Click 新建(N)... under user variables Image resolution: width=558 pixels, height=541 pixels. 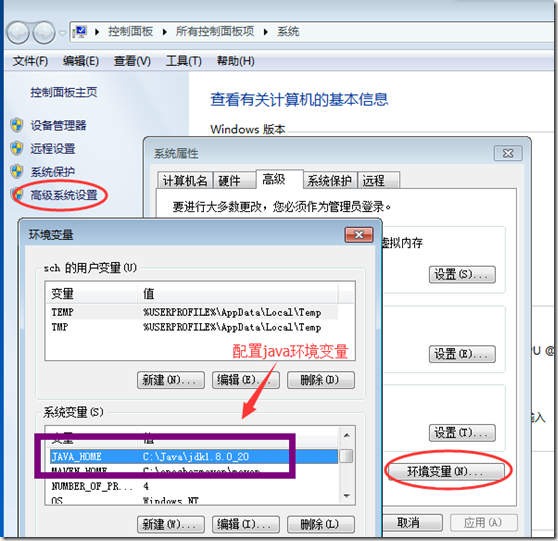pyautogui.click(x=171, y=380)
